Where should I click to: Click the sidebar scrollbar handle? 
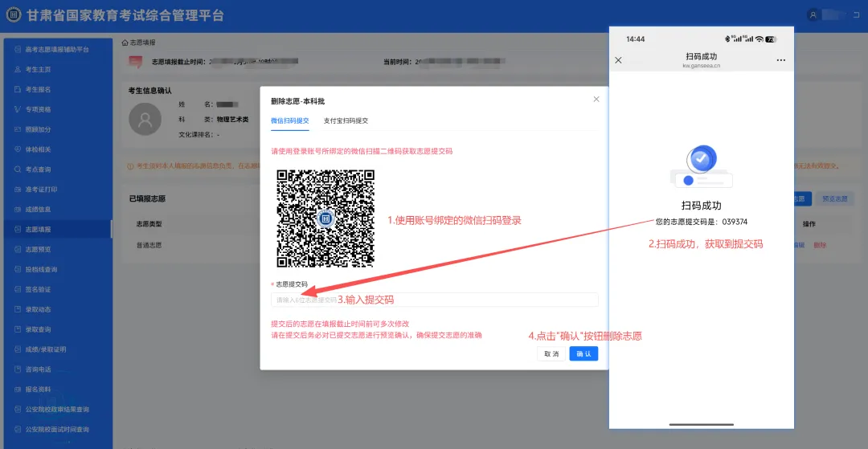click(111, 229)
